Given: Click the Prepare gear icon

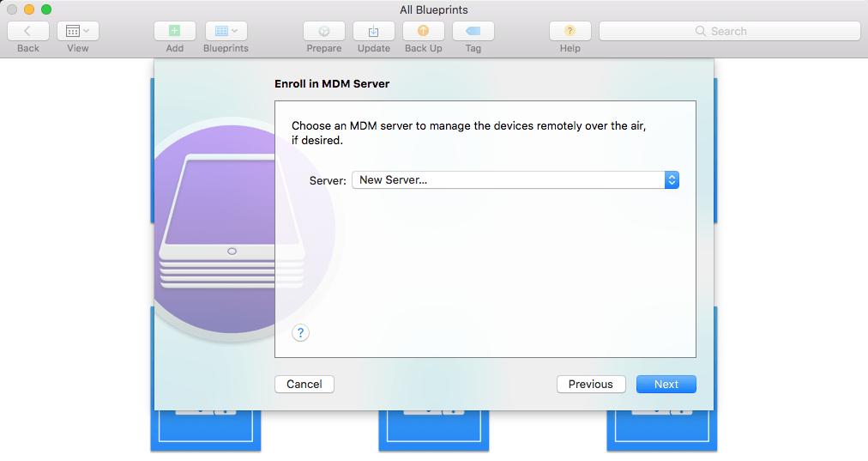Looking at the screenshot, I should pyautogui.click(x=324, y=31).
